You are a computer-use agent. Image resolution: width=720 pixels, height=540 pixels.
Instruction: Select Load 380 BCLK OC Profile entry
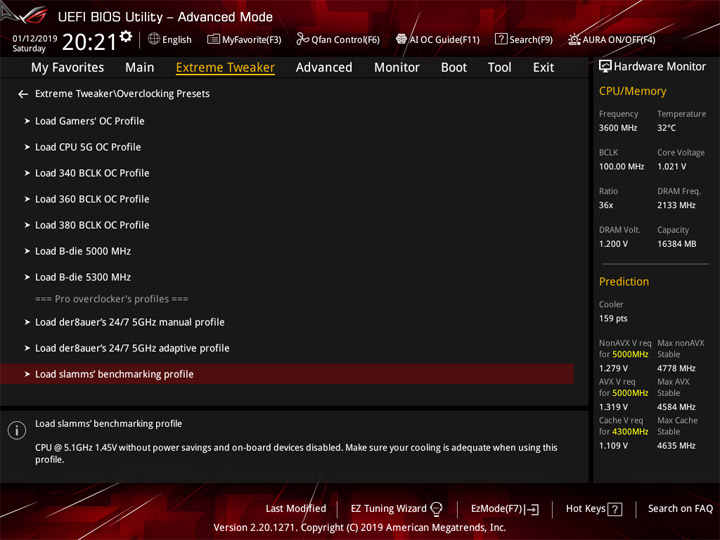coord(92,225)
